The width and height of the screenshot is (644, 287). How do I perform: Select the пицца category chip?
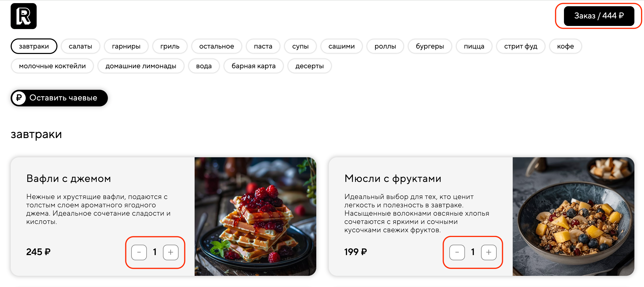(x=474, y=46)
